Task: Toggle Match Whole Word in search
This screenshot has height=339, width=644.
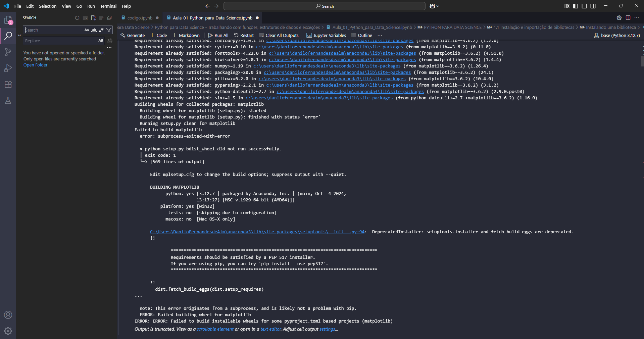Action: (x=94, y=30)
